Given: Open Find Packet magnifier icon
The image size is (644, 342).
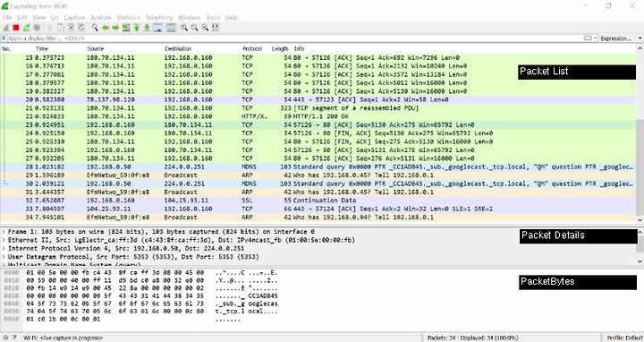Looking at the screenshot, I should point(95,28).
